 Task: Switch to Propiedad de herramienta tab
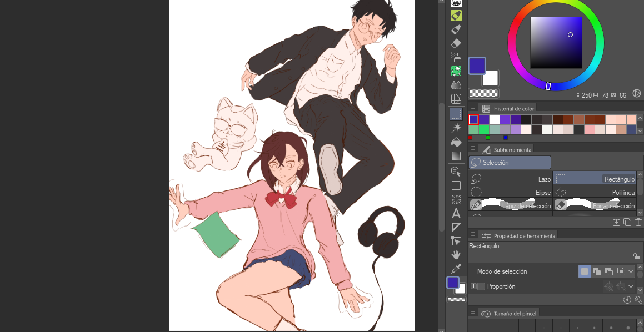click(524, 236)
